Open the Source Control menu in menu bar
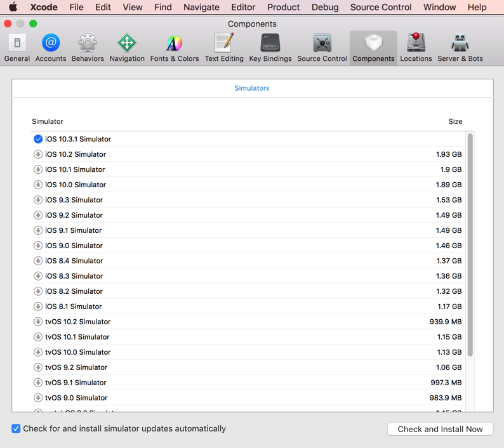The image size is (504, 448). (x=381, y=7)
